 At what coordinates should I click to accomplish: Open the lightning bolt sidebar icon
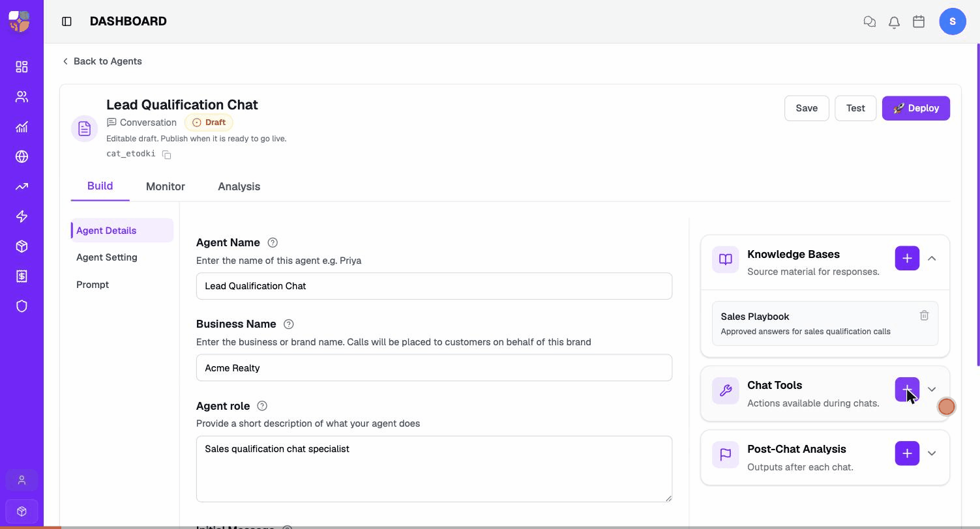tap(22, 216)
